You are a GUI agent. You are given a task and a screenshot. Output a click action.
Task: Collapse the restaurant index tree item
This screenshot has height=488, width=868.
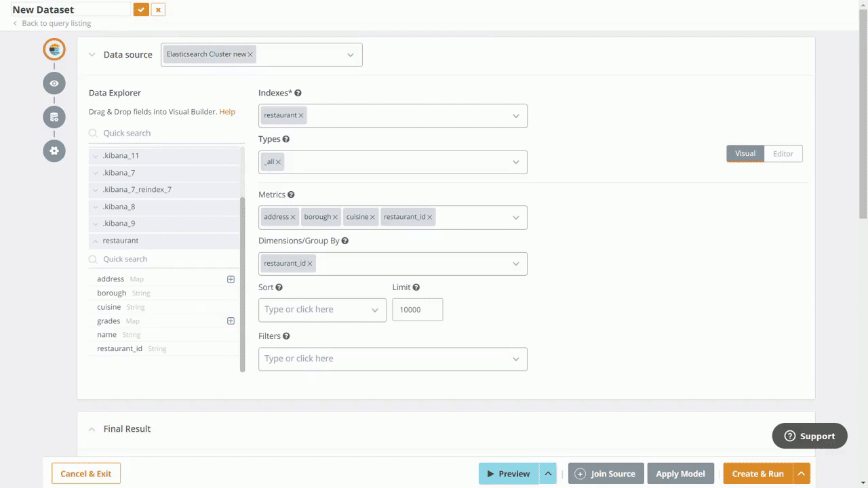click(x=95, y=241)
